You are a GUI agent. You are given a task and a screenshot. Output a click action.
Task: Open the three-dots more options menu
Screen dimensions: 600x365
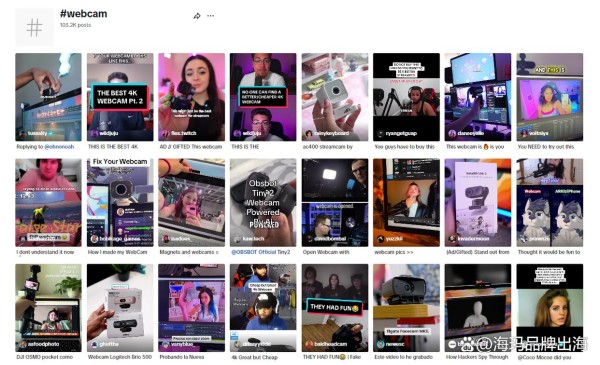point(210,16)
